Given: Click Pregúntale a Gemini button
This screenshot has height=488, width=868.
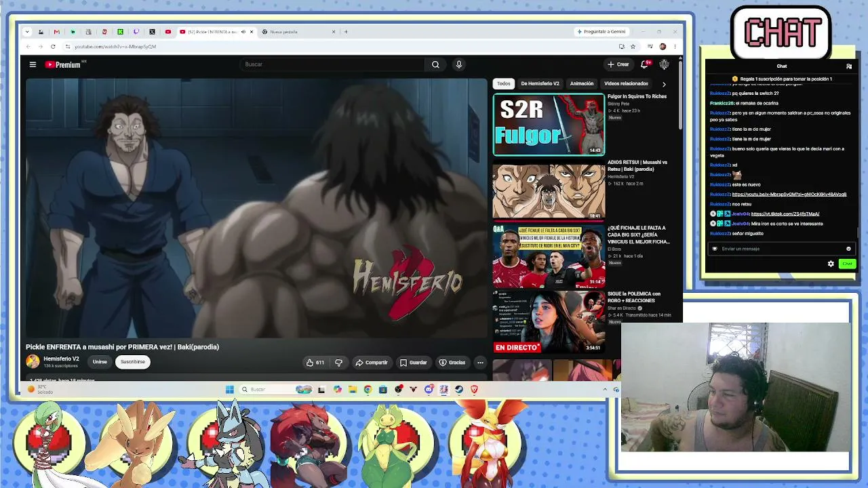Looking at the screenshot, I should pyautogui.click(x=601, y=32).
